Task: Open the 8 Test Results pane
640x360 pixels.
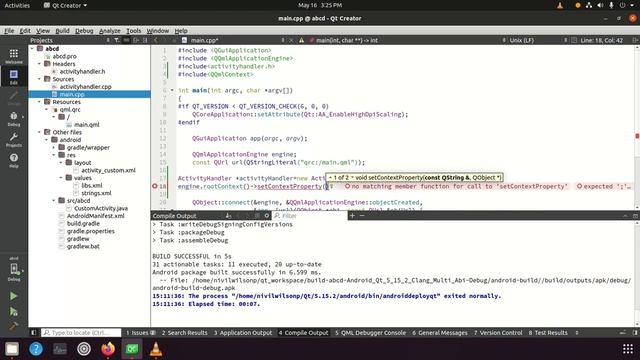Action: 548,333
